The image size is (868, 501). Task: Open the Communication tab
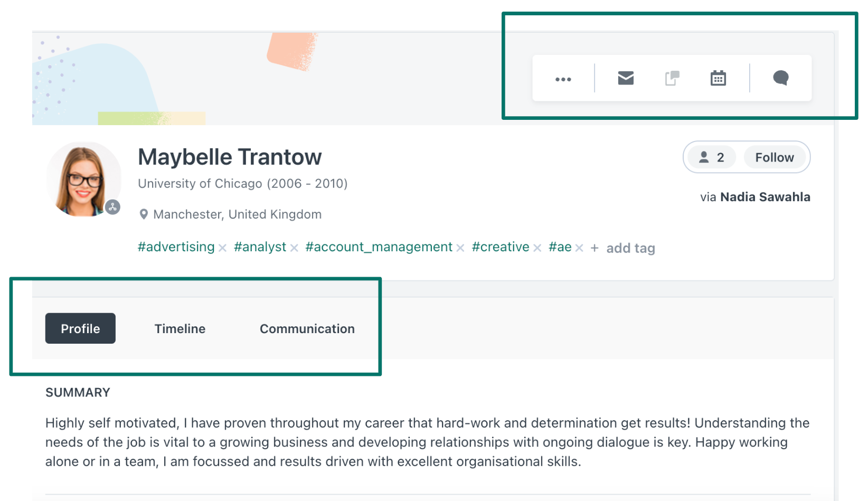point(307,328)
